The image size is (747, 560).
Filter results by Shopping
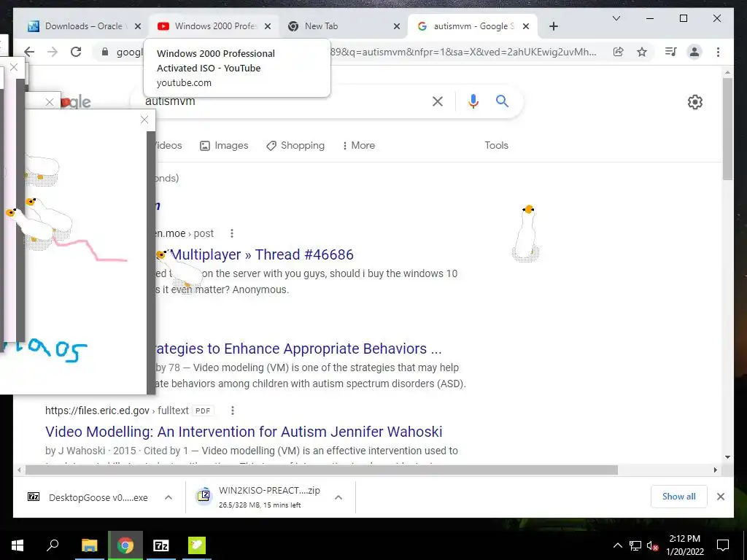[x=295, y=145]
